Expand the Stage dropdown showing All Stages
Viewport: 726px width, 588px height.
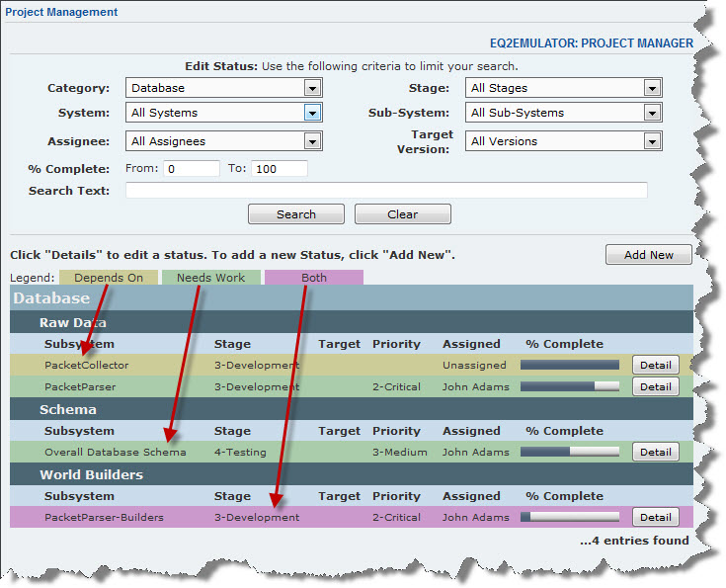(563, 88)
